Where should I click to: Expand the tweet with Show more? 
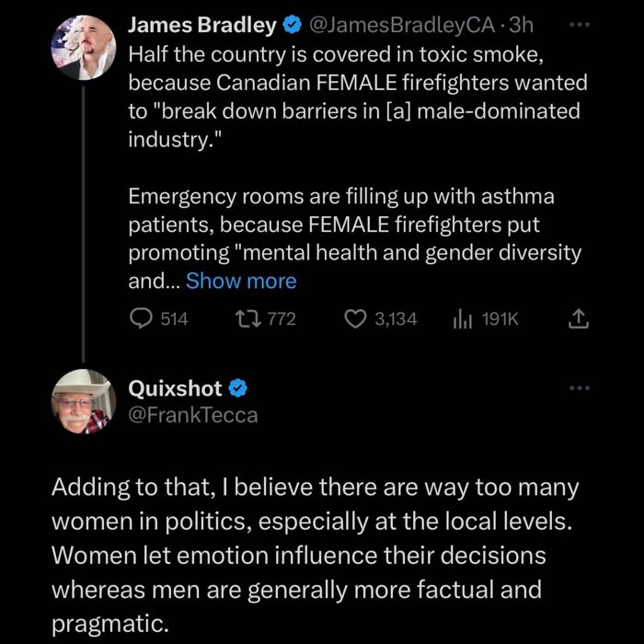click(241, 282)
